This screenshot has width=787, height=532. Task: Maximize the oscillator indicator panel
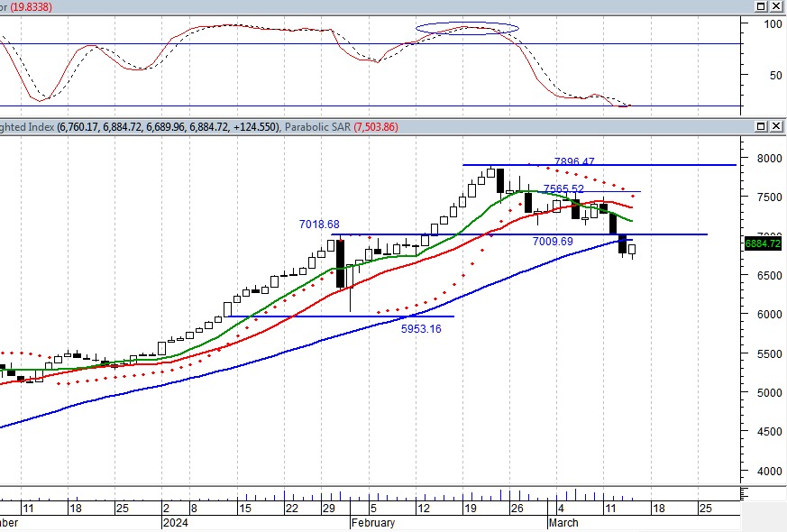pos(762,5)
